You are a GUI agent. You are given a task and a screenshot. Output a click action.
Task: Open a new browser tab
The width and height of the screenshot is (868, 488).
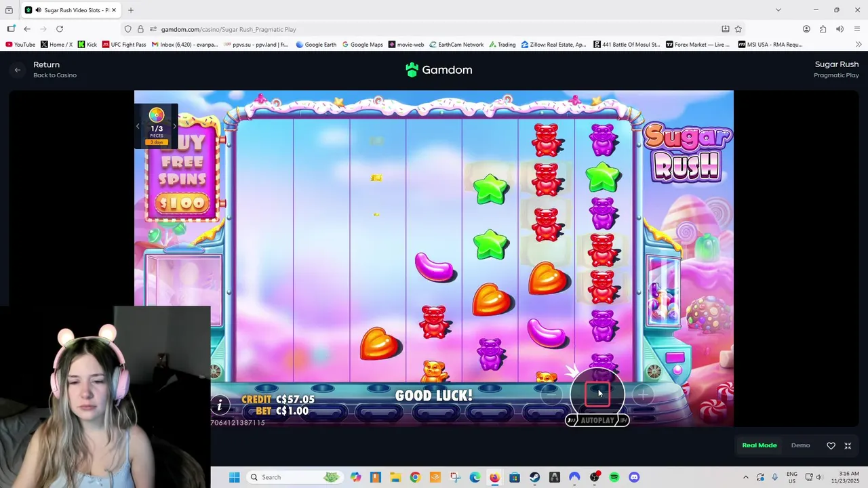pos(131,10)
